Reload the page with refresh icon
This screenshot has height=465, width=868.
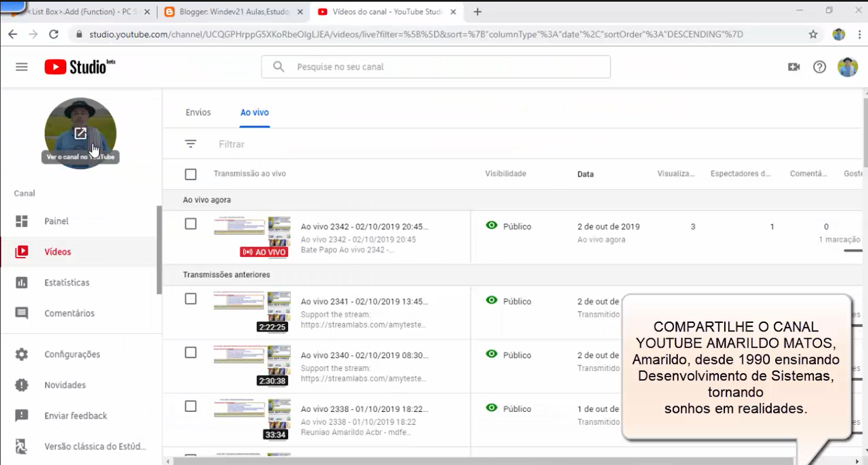(x=54, y=34)
